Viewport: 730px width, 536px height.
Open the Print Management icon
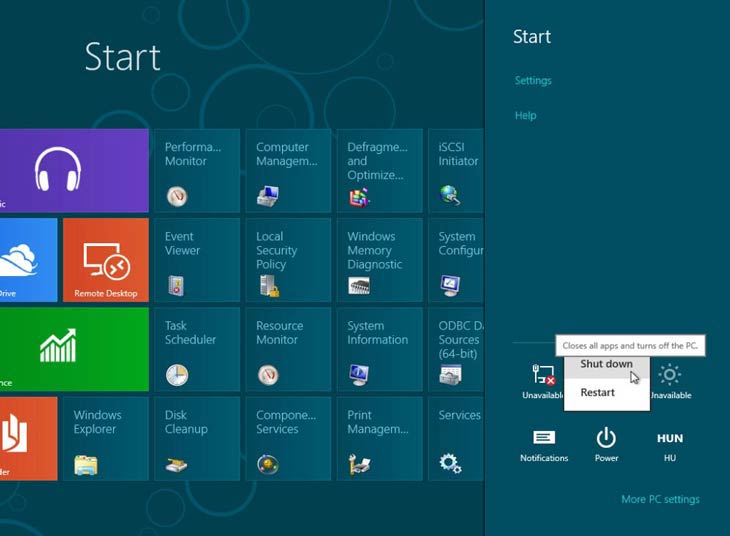(x=359, y=464)
